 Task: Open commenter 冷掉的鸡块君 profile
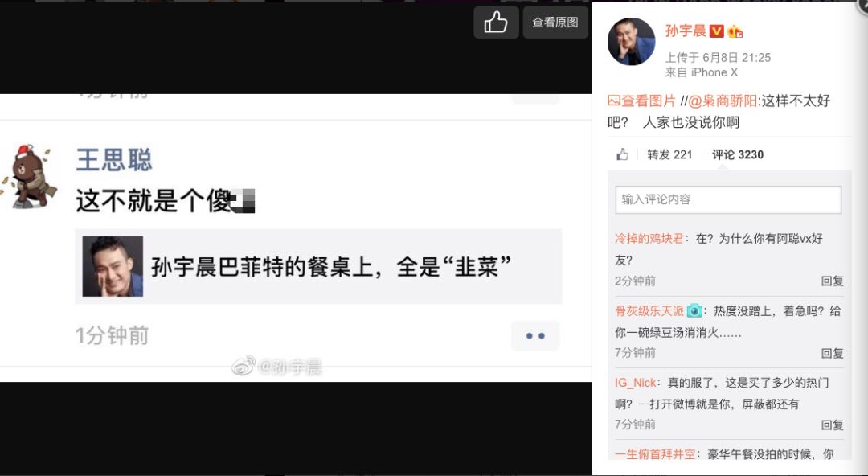[x=649, y=239]
